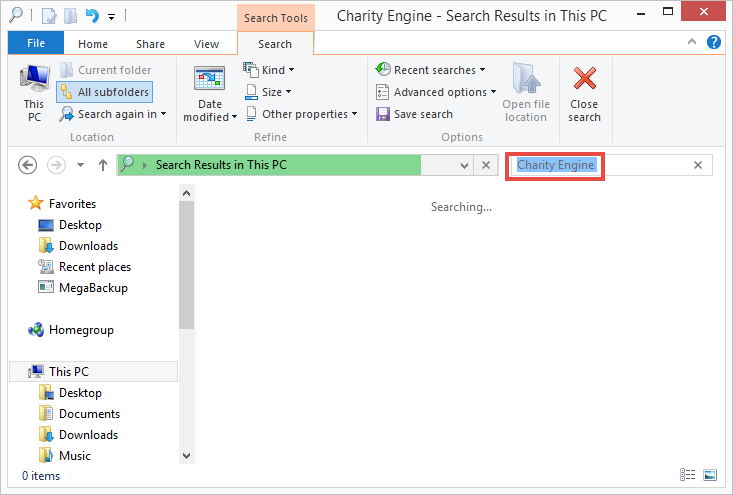Click the Save search floppy disk icon
The width and height of the screenshot is (733, 495).
tap(383, 114)
